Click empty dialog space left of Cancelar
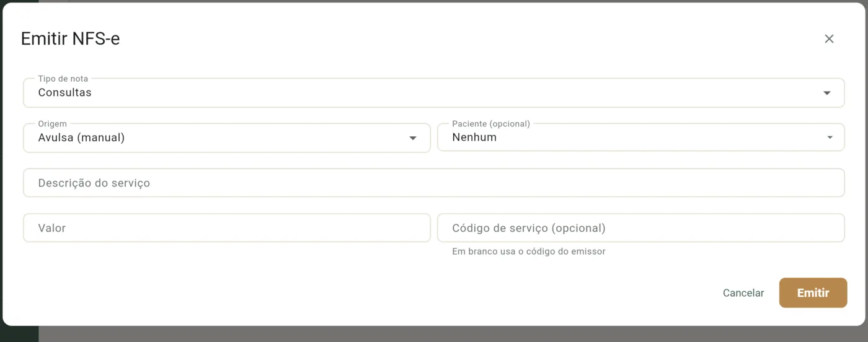 [x=372, y=293]
